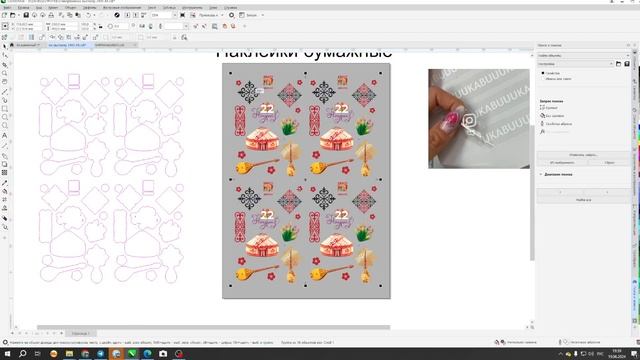Click the 'Сброс' button in the docker

click(609, 162)
